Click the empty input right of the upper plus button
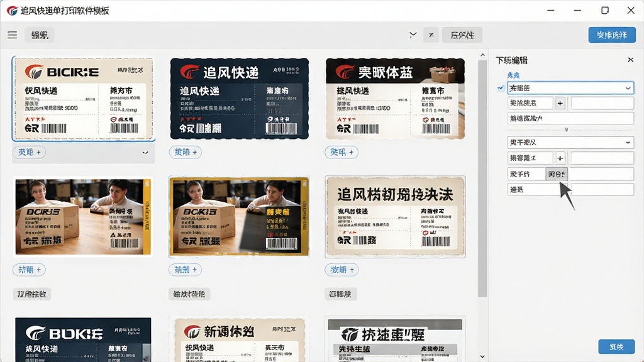The image size is (644, 362). click(x=602, y=103)
